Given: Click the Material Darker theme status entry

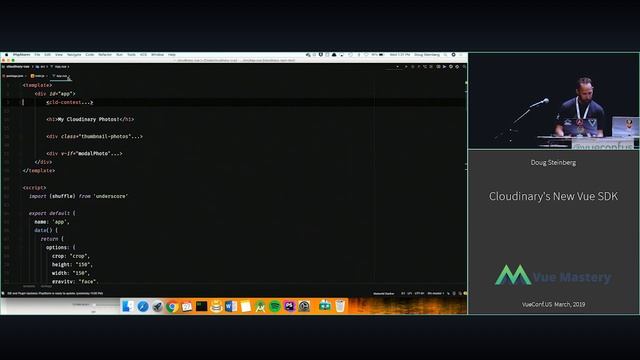Looking at the screenshot, I should [x=384, y=293].
